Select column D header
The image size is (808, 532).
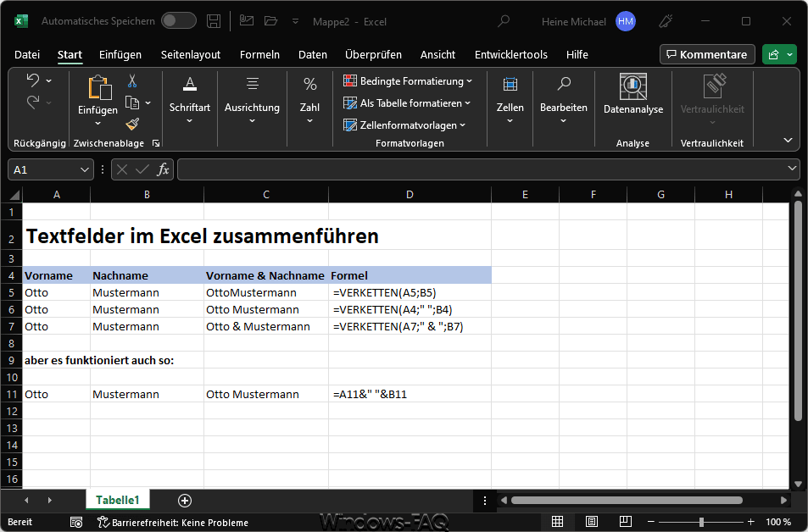(410, 195)
